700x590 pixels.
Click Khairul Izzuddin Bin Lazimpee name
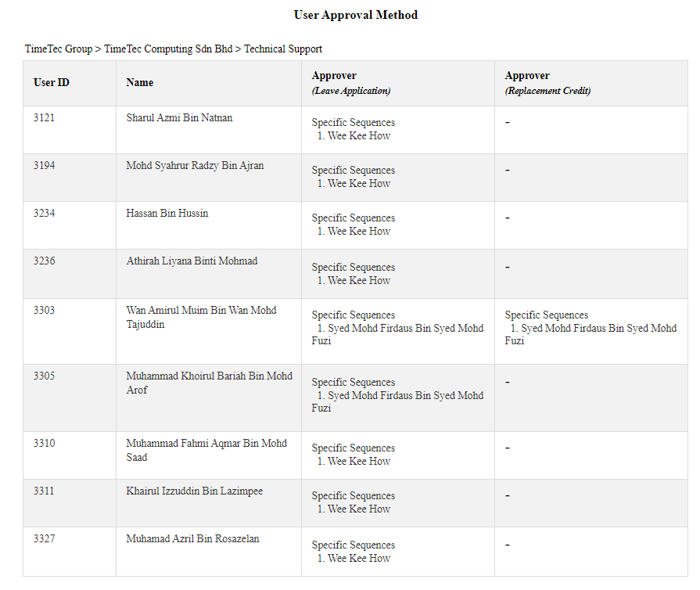pyautogui.click(x=195, y=491)
